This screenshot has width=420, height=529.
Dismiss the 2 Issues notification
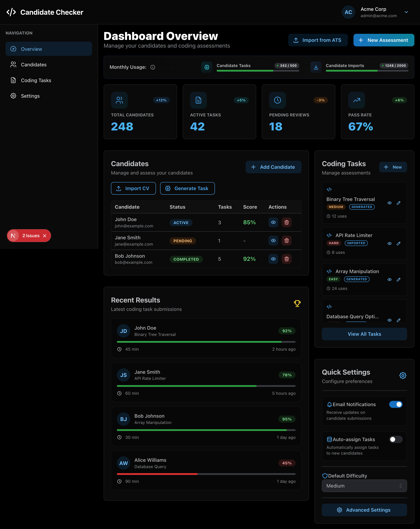click(45, 236)
